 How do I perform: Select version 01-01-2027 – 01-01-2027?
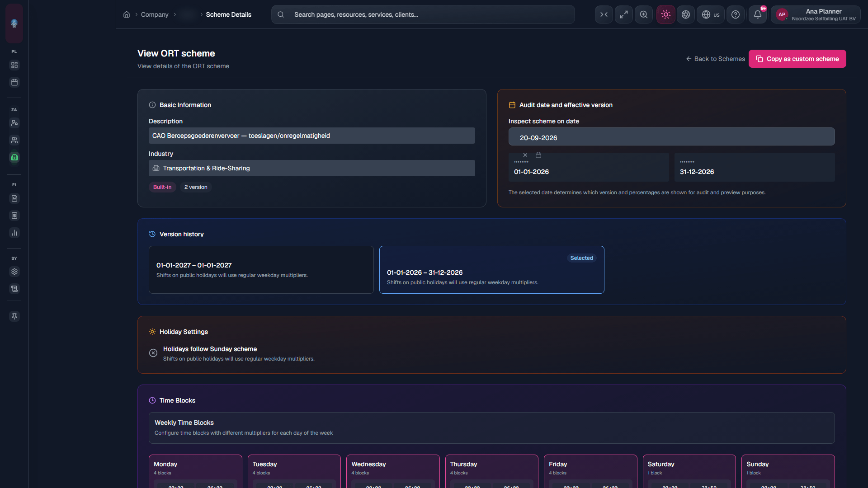(x=261, y=270)
